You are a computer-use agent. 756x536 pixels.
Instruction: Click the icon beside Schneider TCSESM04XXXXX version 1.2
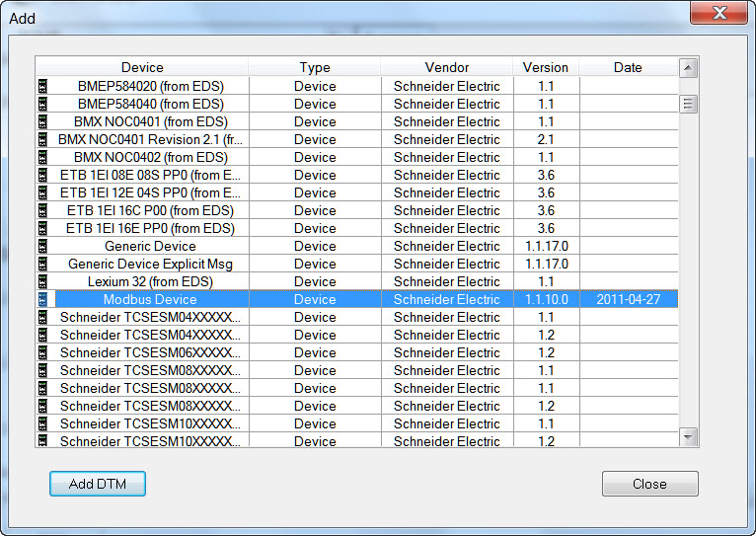point(42,335)
